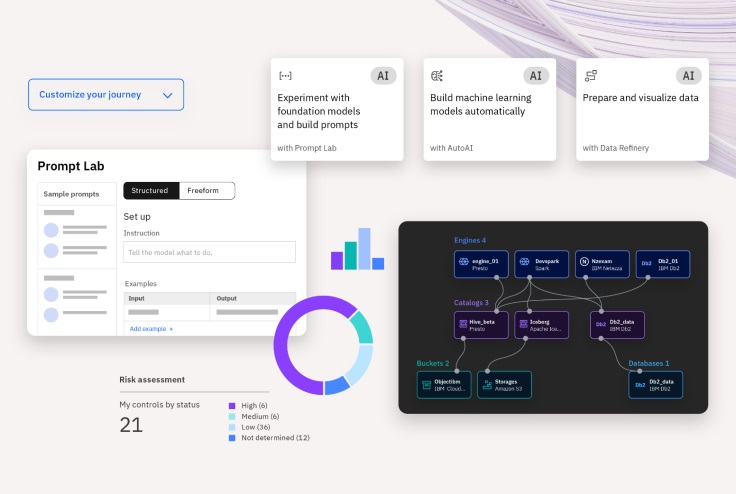Click the Prompt Lab brackets icon
Viewport: 736px width, 494px height.
point(285,76)
